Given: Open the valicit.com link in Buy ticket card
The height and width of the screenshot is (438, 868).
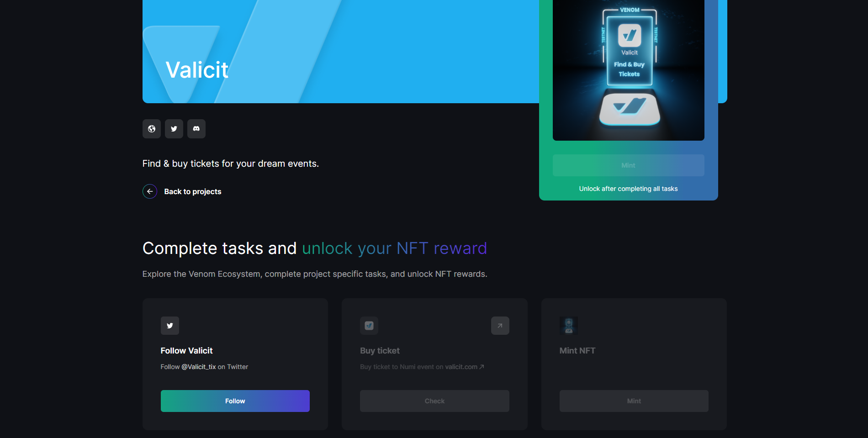Looking at the screenshot, I should 465,367.
